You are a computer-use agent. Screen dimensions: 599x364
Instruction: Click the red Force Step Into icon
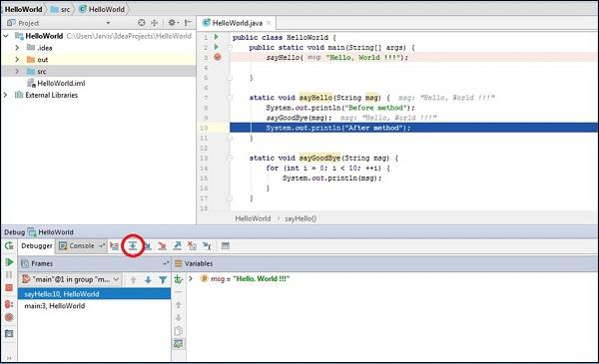(x=162, y=246)
